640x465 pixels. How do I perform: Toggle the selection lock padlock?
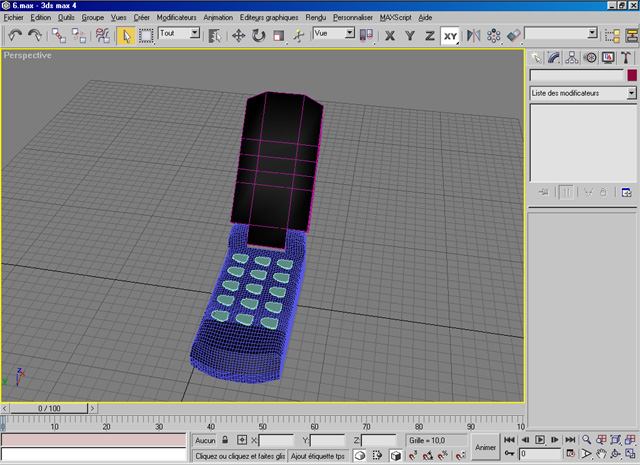click(226, 440)
